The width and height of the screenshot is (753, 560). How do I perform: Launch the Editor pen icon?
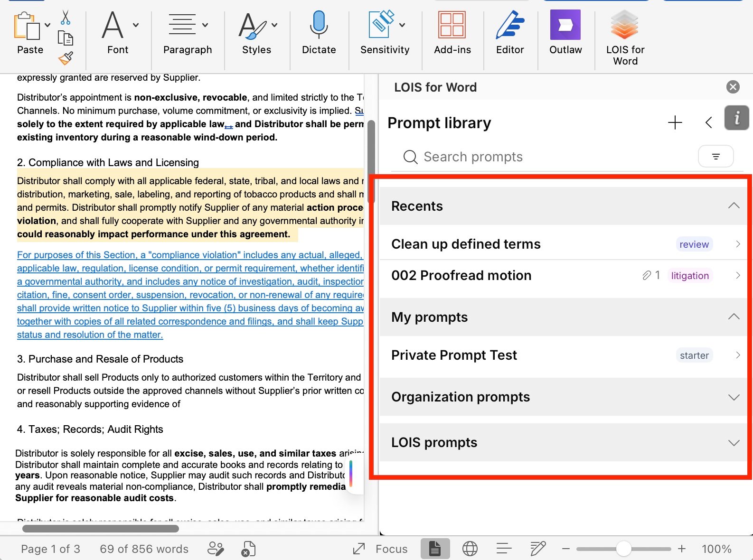pos(510,25)
